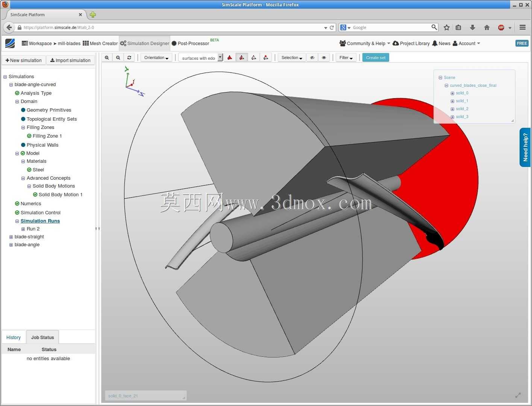532x406 pixels.
Task: Select Topological Entity Sets
Action: 52,119
